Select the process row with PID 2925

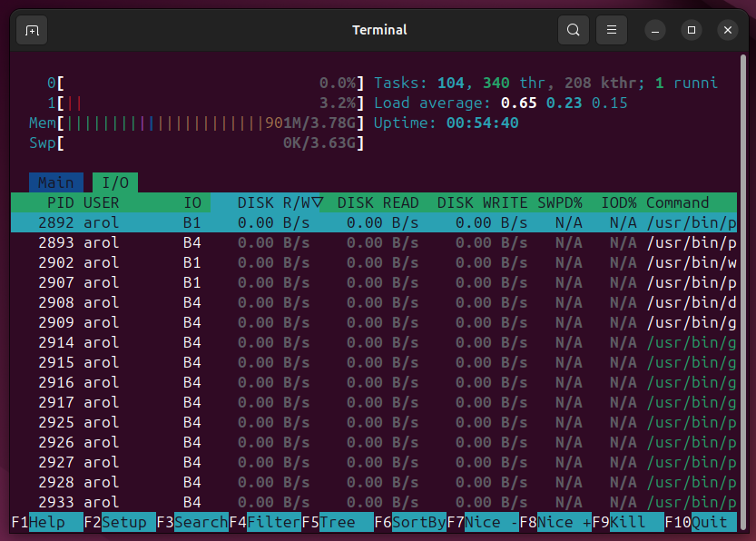374,423
